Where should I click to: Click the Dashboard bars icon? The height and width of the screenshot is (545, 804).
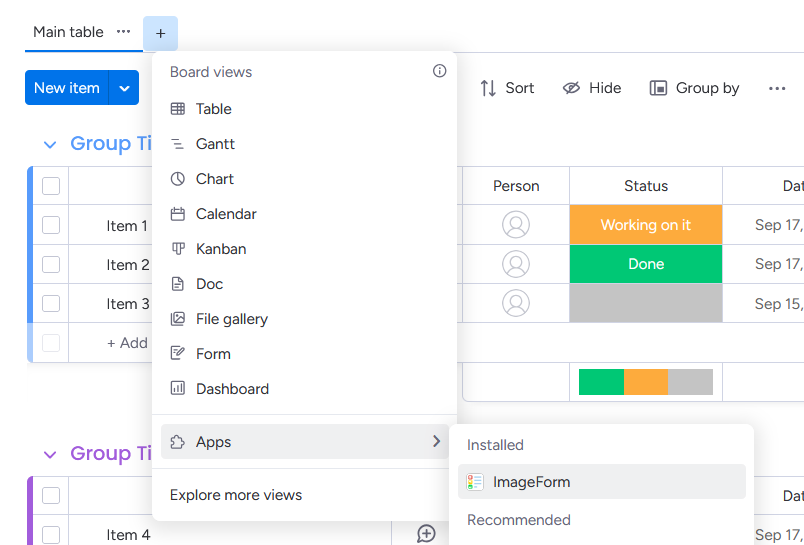(177, 389)
